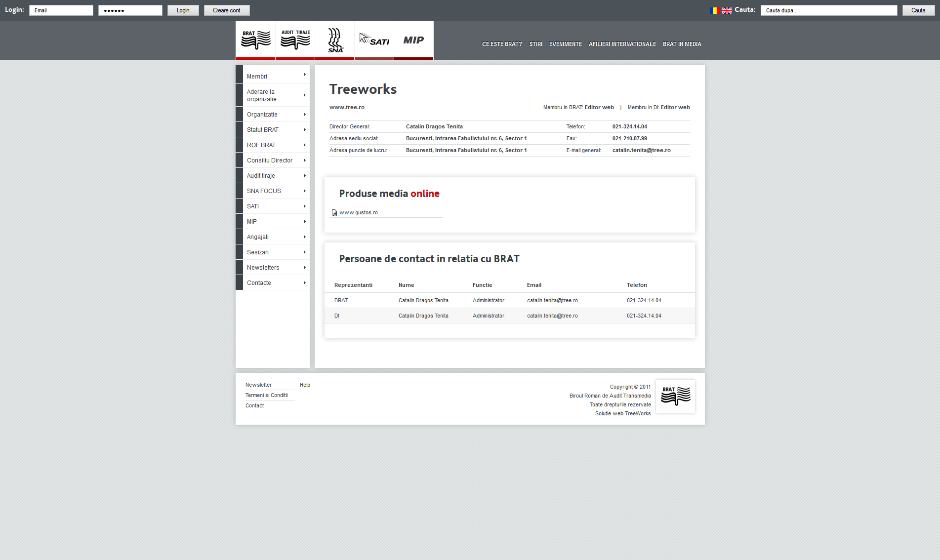Click the Treeworks page heading
Image resolution: width=940 pixels, height=560 pixels.
pos(363,89)
